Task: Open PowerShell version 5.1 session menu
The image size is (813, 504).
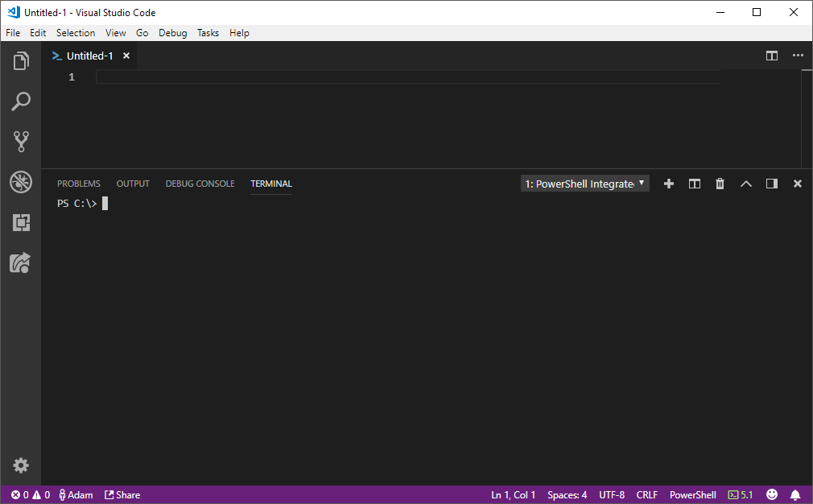Action: 741,494
